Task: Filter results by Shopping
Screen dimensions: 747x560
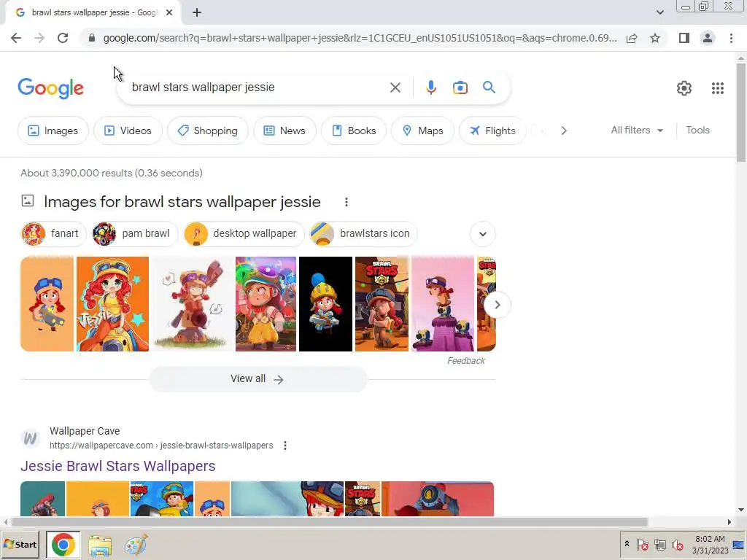Action: [x=207, y=131]
